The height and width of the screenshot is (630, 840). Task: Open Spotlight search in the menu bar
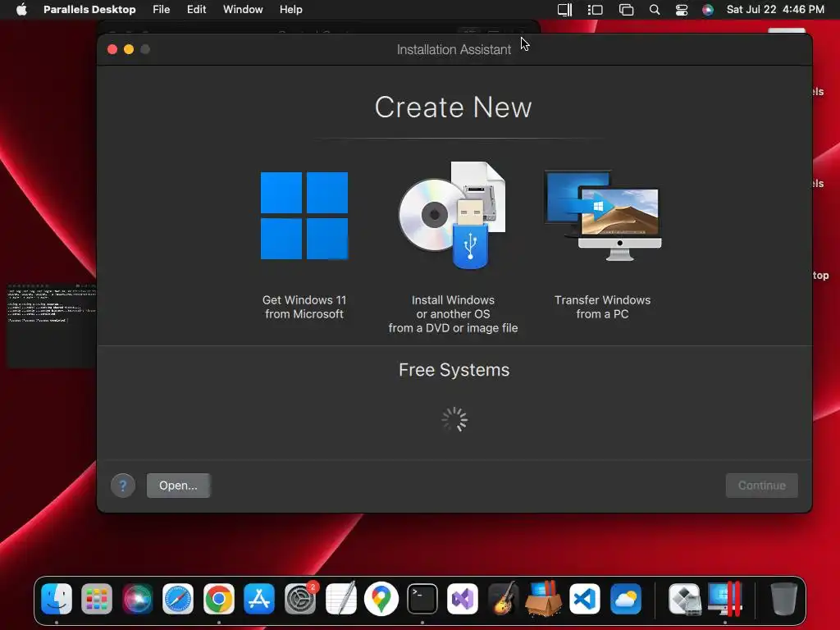[x=654, y=10]
